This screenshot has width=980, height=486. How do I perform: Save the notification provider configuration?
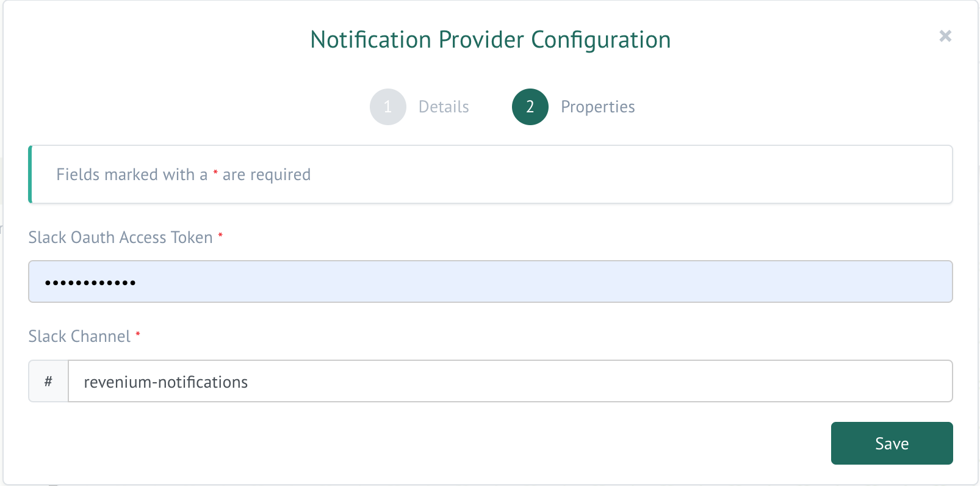pyautogui.click(x=892, y=443)
